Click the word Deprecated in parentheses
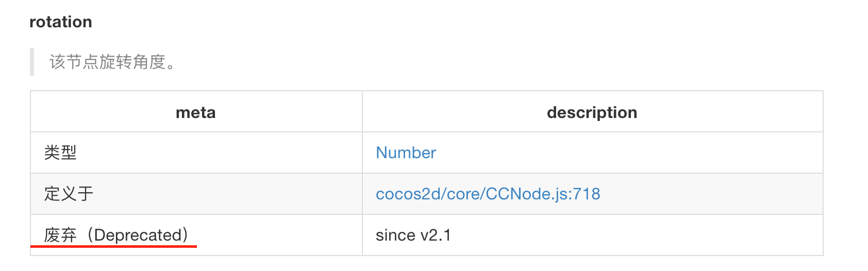 point(138,235)
